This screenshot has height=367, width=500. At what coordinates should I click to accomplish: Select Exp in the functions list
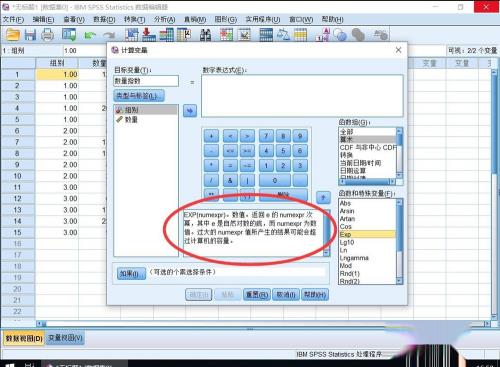click(x=367, y=234)
